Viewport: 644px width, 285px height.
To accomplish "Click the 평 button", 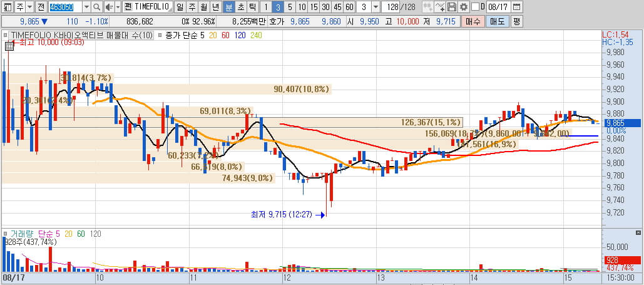I will pos(516,21).
